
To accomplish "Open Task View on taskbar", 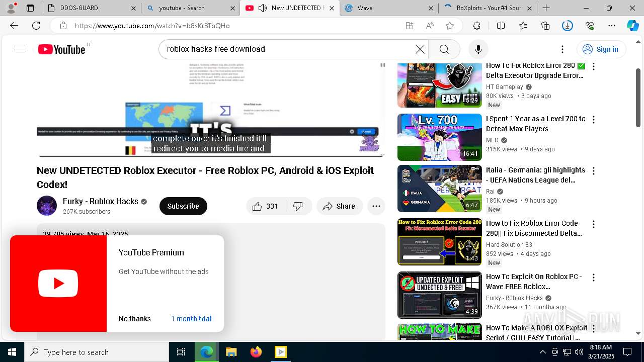I will tap(181, 352).
